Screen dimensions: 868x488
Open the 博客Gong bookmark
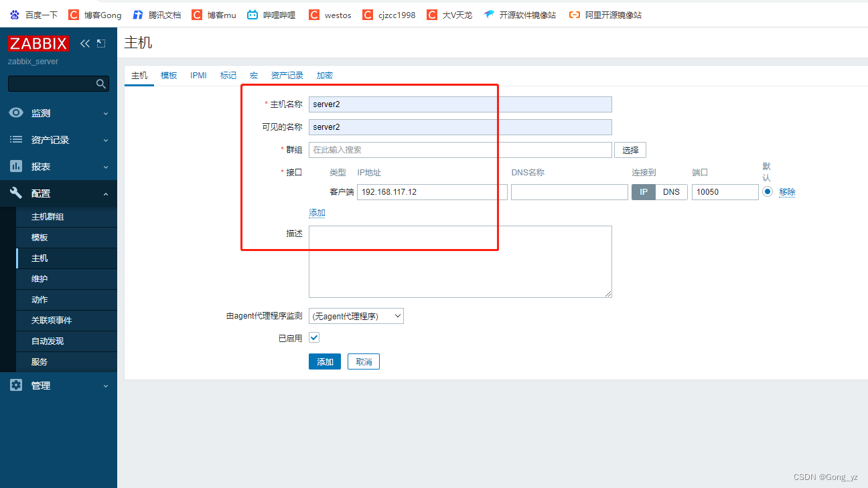[x=95, y=15]
